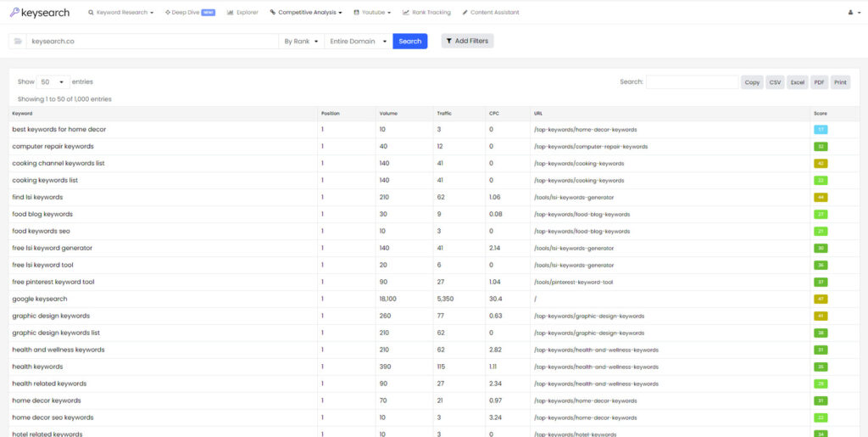Click keyword 'food blog keywords'
Viewport: 868px width, 437px height.
pos(42,214)
